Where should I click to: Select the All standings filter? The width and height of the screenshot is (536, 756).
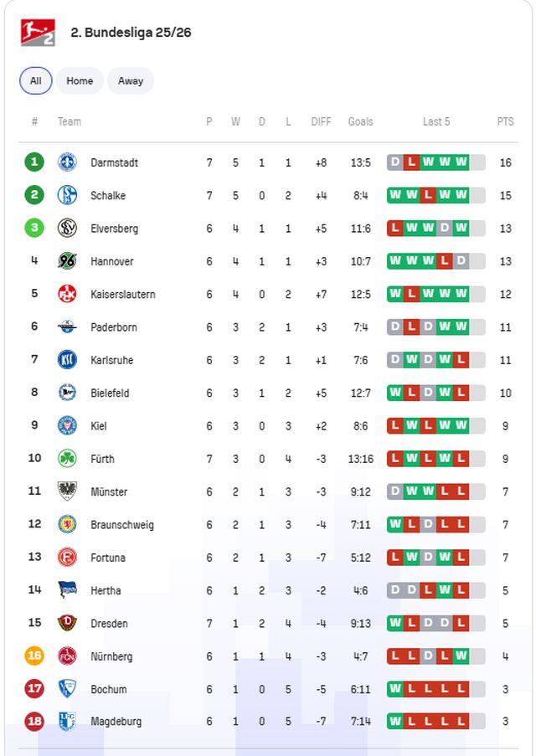pos(36,81)
